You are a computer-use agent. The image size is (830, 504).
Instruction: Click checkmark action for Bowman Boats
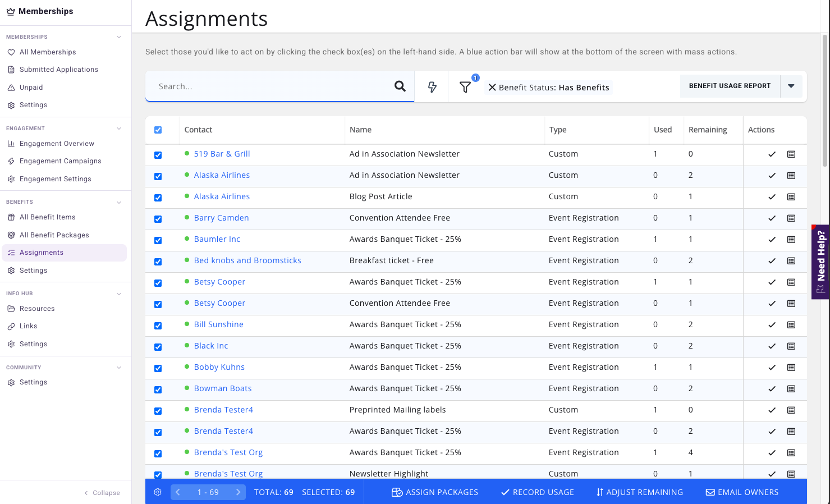pos(772,389)
